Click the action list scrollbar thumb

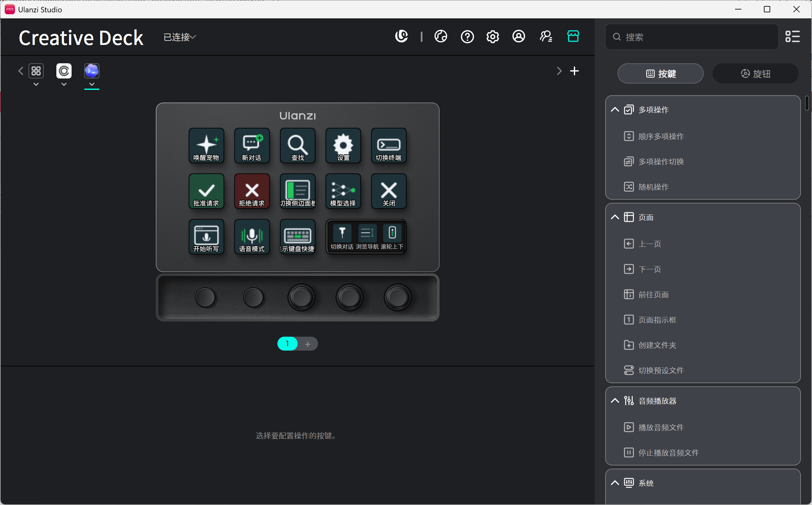click(807, 103)
